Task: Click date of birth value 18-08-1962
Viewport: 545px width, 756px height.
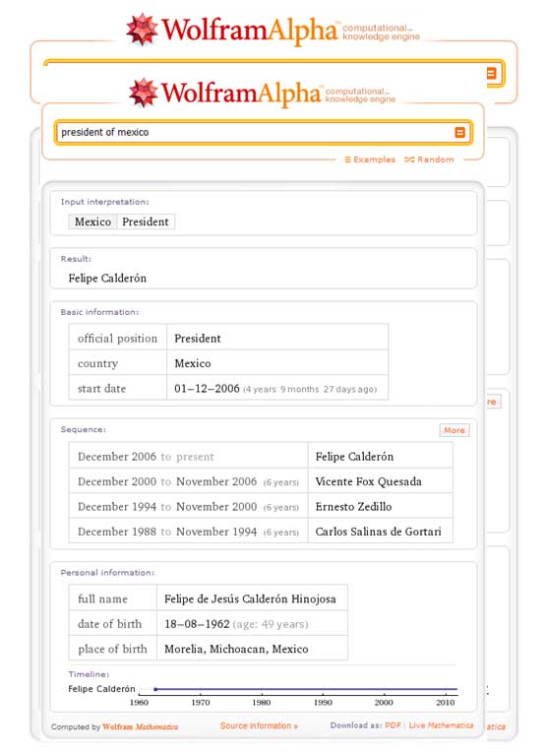Action: pos(197,624)
